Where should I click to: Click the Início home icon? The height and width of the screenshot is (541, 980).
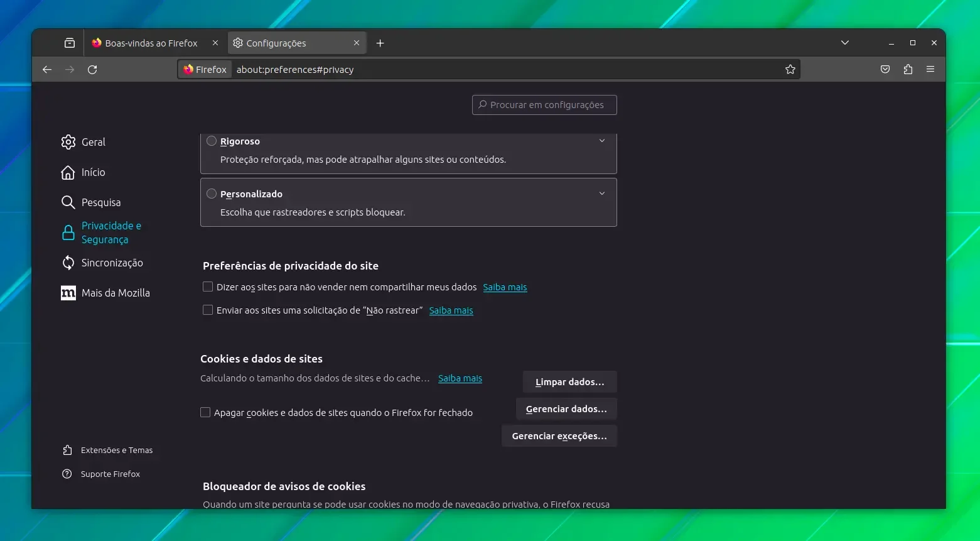(68, 172)
